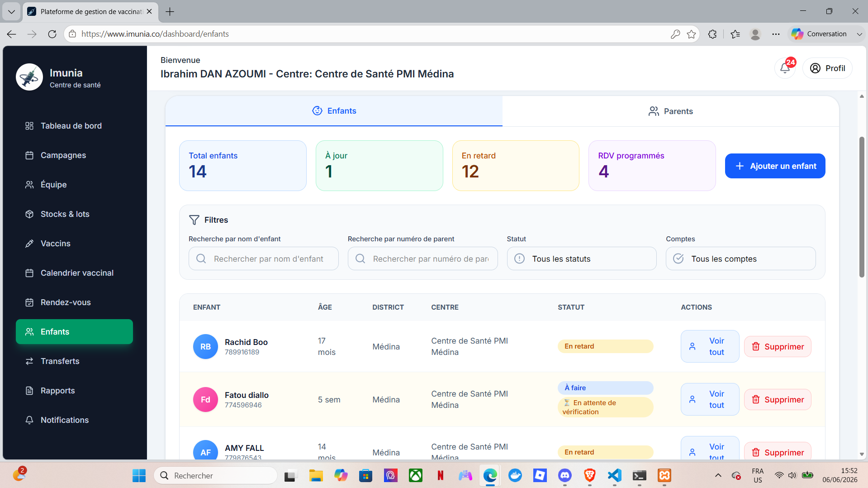868x488 pixels.
Task: Open new browser tab plus button
Action: point(170,12)
